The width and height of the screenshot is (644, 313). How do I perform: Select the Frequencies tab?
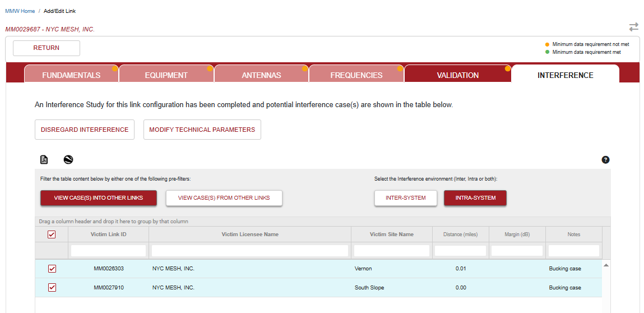[x=356, y=75]
